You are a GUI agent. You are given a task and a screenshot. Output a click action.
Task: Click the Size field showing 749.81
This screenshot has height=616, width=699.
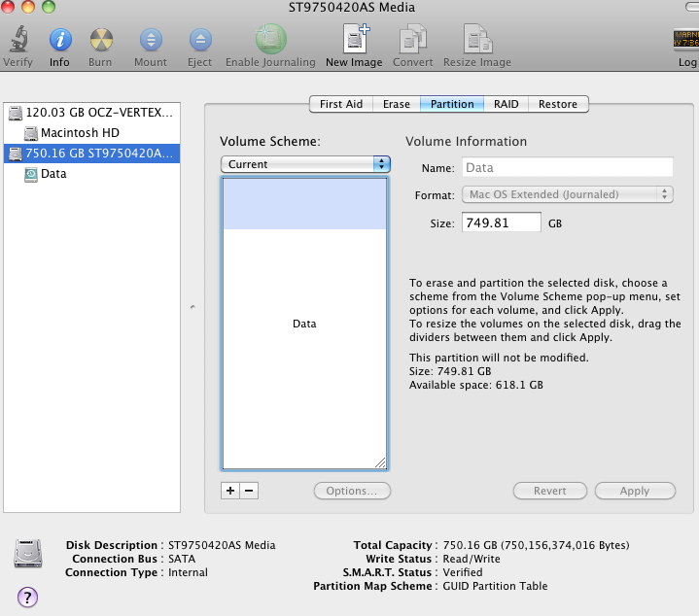[502, 222]
